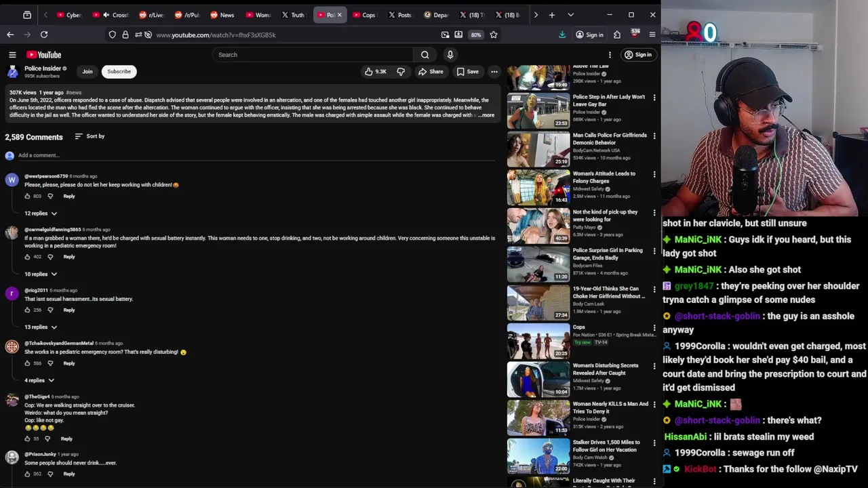The image size is (868, 488).
Task: List all tabs dropdown arrow
Action: click(570, 15)
